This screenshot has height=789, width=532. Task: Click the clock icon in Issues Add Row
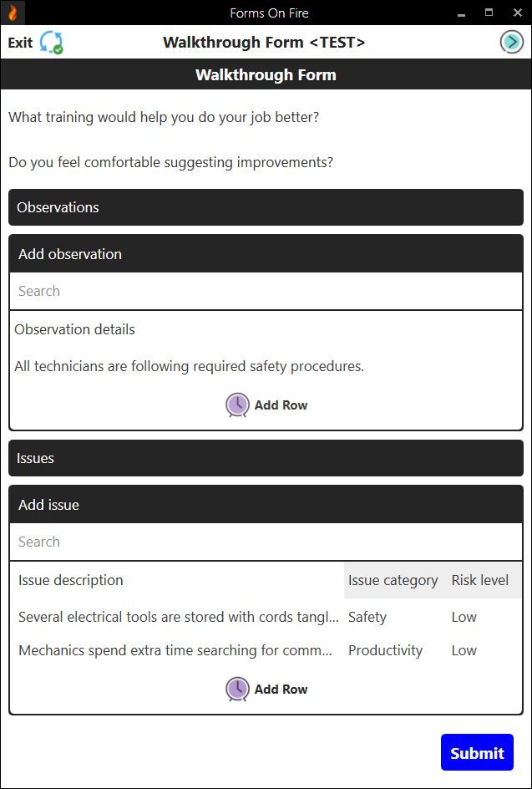[x=237, y=689]
